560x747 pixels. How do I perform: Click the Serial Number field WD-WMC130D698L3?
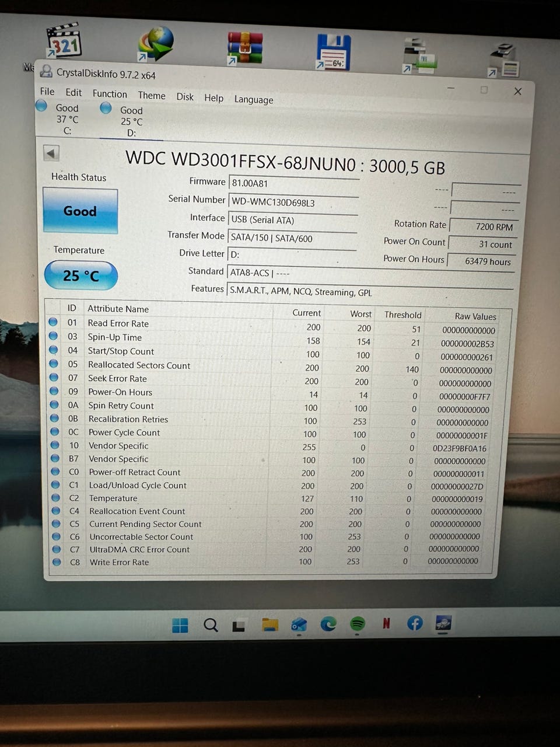point(293,203)
